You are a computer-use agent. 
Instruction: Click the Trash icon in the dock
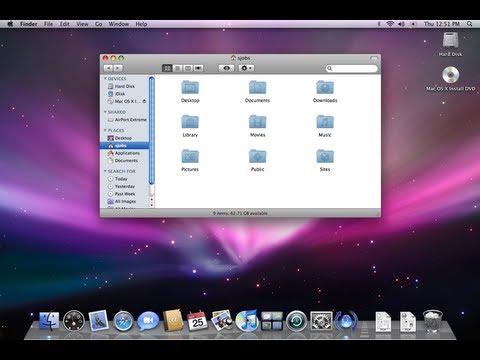[433, 321]
